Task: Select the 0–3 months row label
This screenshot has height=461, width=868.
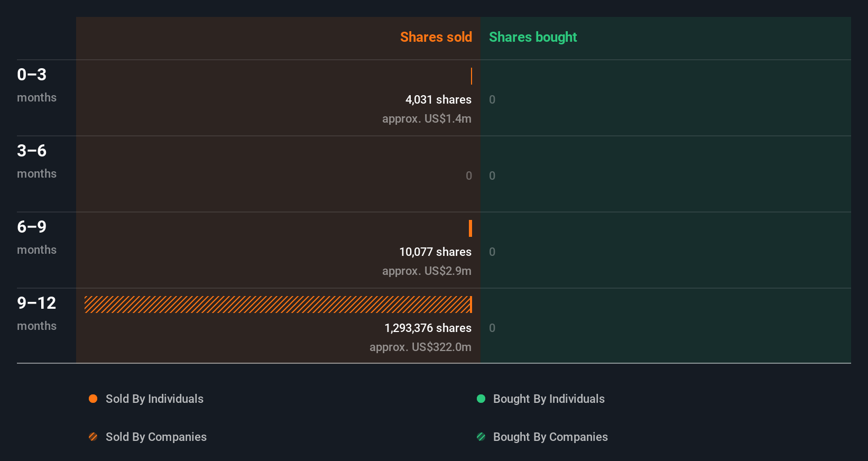Action: (36, 85)
